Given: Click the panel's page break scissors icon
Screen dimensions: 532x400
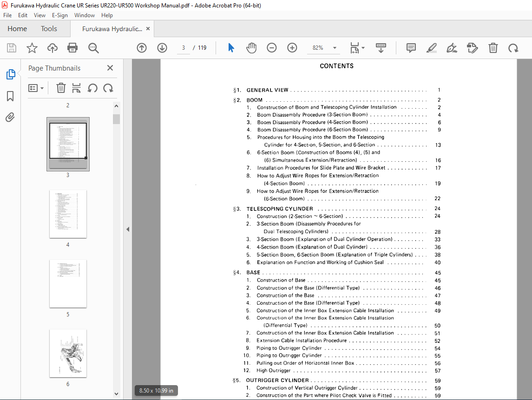Looking at the screenshot, I should click(76, 88).
